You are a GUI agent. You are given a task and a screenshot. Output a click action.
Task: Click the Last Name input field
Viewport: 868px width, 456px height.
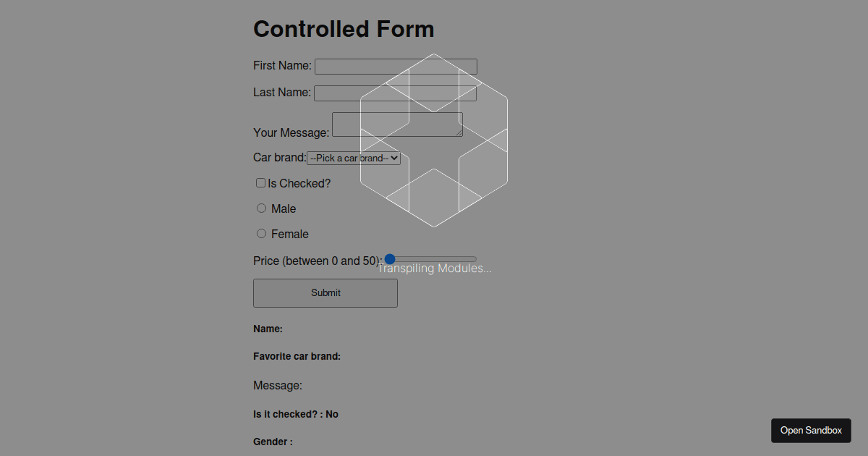click(395, 93)
